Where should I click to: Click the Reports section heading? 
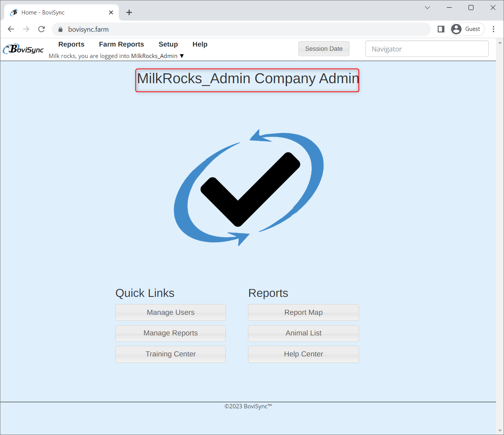pos(268,293)
